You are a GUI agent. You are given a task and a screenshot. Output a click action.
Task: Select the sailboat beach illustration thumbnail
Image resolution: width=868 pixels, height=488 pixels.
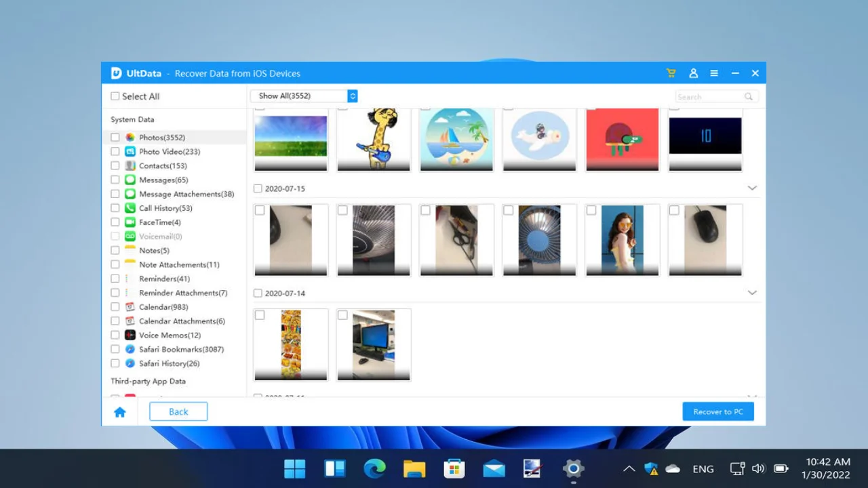[x=456, y=140]
